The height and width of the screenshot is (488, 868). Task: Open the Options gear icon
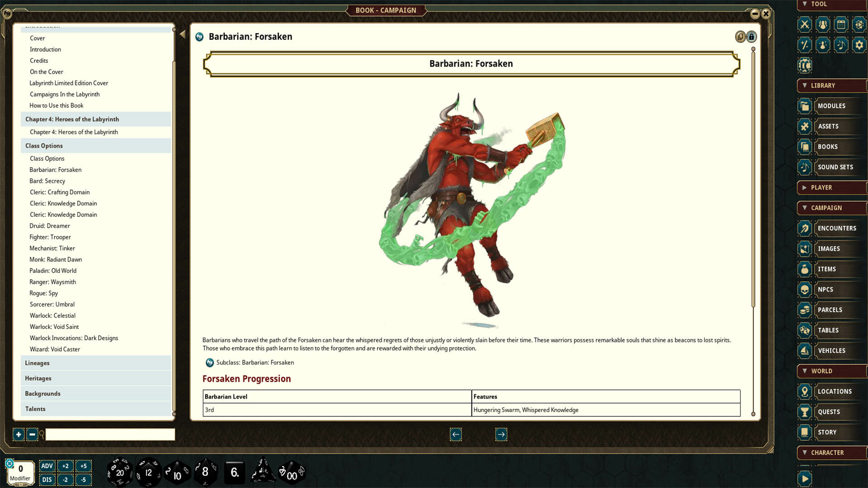(860, 45)
